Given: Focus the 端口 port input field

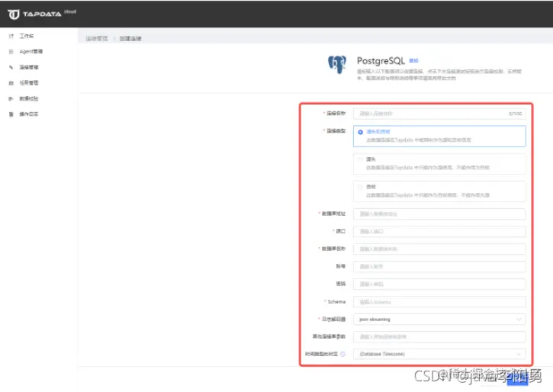Looking at the screenshot, I should (x=439, y=232).
